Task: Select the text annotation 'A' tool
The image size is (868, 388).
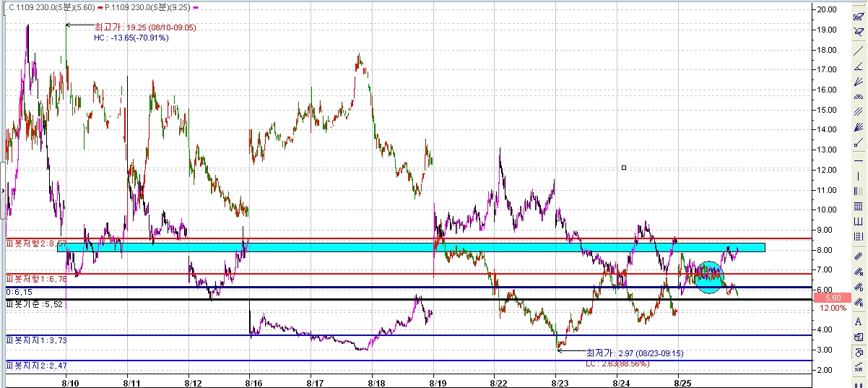Action: click(x=859, y=322)
